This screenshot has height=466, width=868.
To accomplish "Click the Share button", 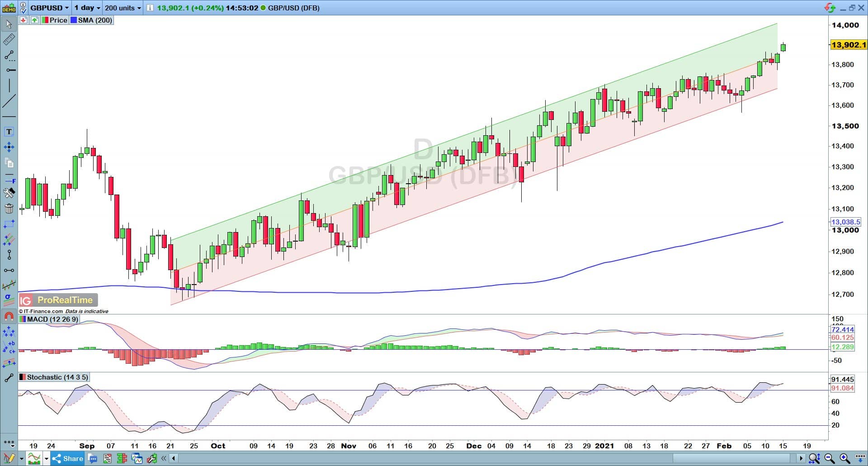I will [x=68, y=458].
